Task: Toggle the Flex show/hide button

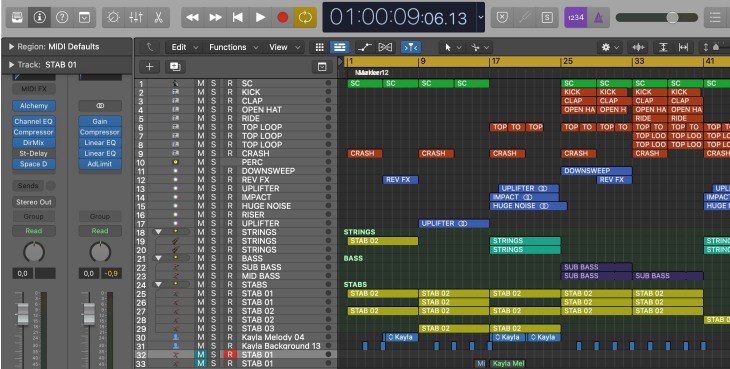Action: (385, 47)
